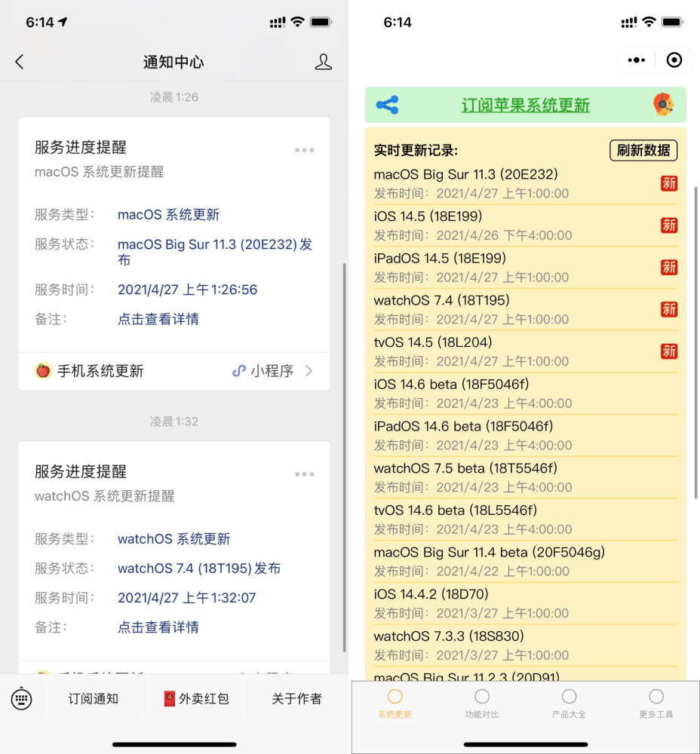Tap the 新 badge on iPadOS 14.5 row
This screenshot has width=700, height=754.
click(x=669, y=267)
